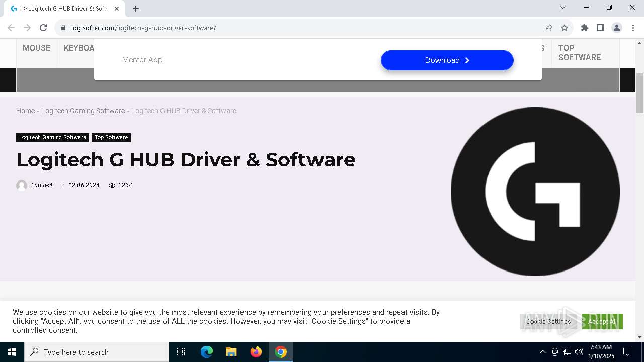Screen dimensions: 644x362
Task: Click the views eye icon
Action: [112, 186]
